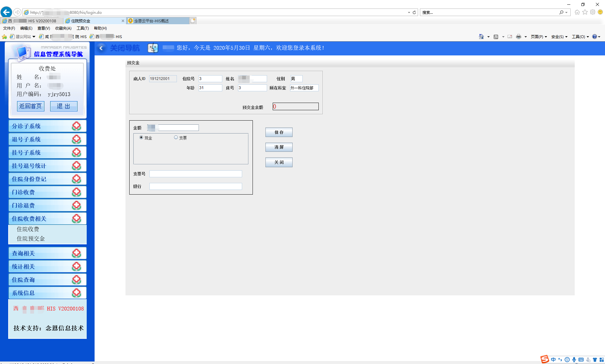The image size is (605, 364).
Task: Click the printer icon in command bar
Action: click(518, 37)
